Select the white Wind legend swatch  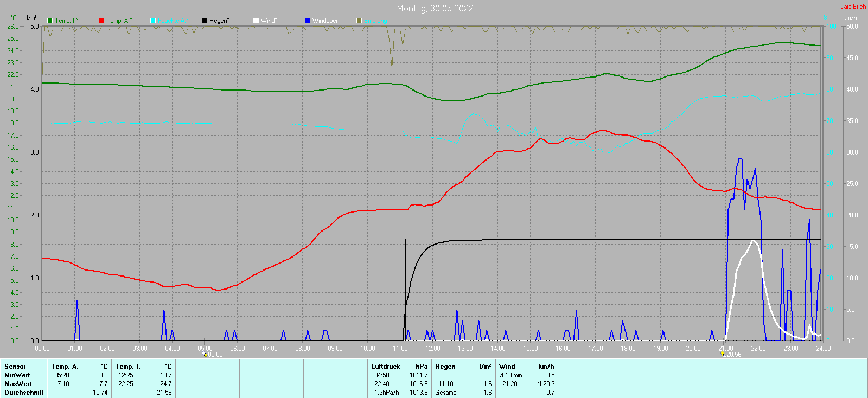click(256, 21)
